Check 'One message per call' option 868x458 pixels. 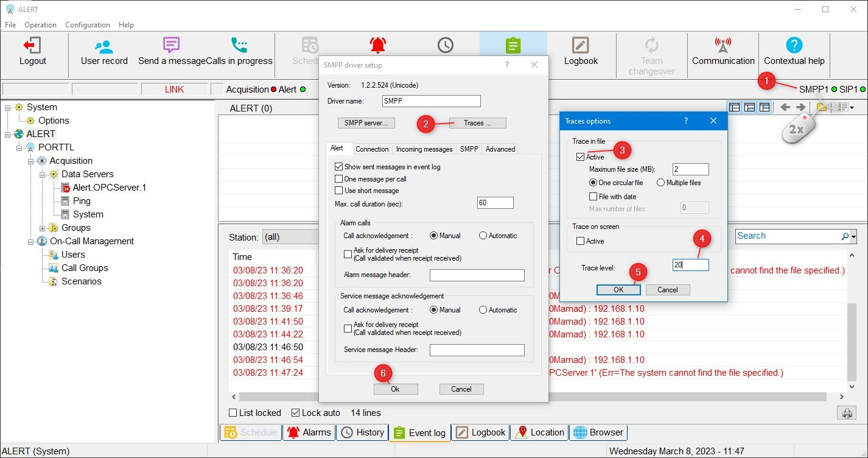click(339, 179)
